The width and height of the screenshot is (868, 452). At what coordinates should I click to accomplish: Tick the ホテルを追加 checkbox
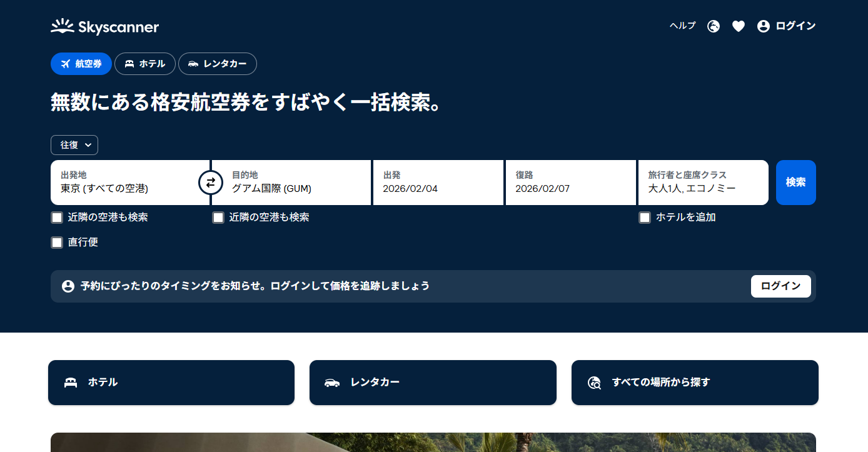coord(645,218)
